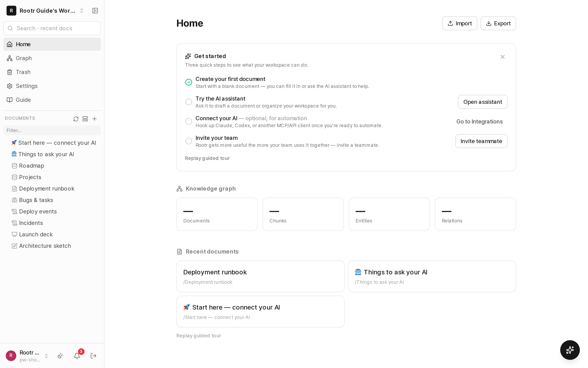The height and width of the screenshot is (368, 588).
Task: Open the Guide page
Action: pos(52,100)
